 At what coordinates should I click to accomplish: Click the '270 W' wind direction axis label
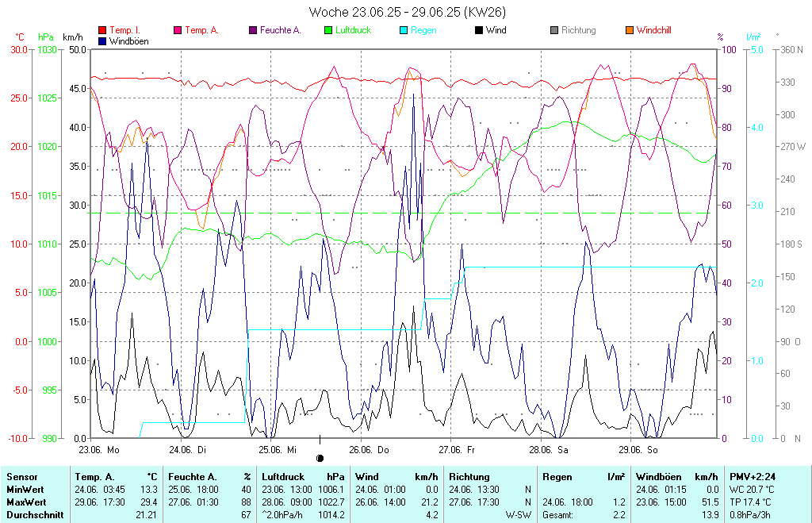tap(793, 147)
